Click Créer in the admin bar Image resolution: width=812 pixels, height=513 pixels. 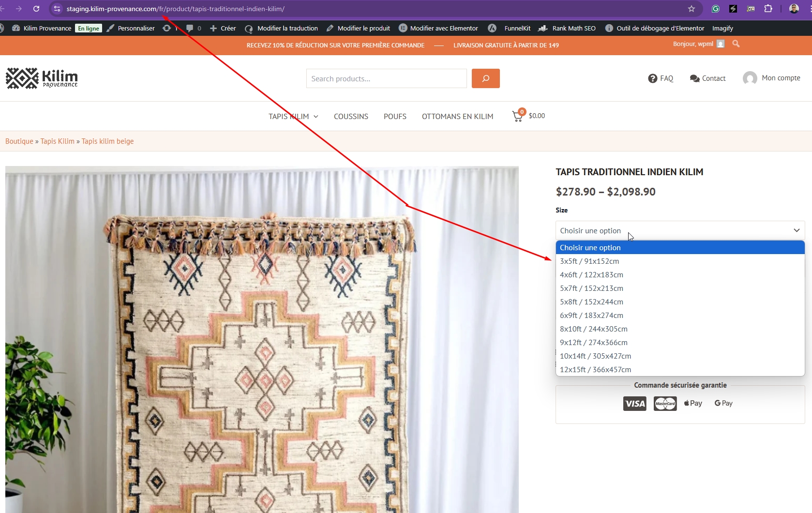tap(223, 28)
